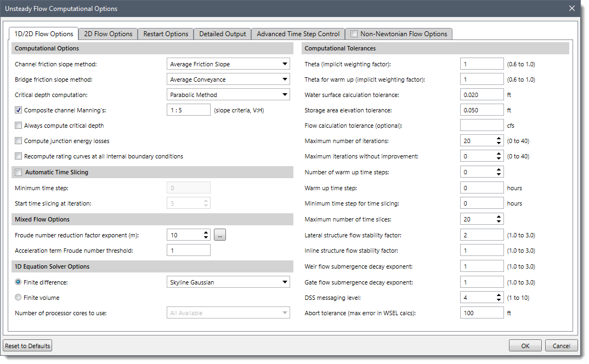This screenshot has width=589, height=364.
Task: Select the Finite volume radio button
Action: click(x=19, y=298)
